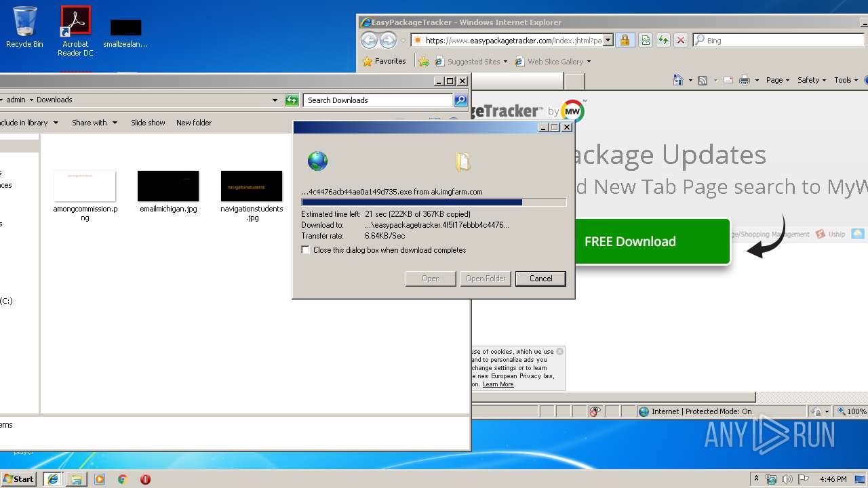Click the popup blocker status bar icon
The width and height of the screenshot is (868, 488).
click(x=595, y=411)
